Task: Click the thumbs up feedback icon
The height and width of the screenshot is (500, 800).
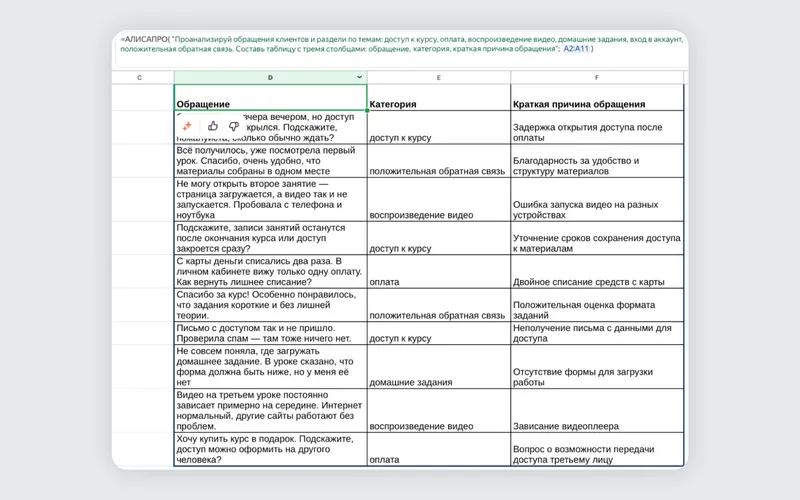Action: click(213, 126)
